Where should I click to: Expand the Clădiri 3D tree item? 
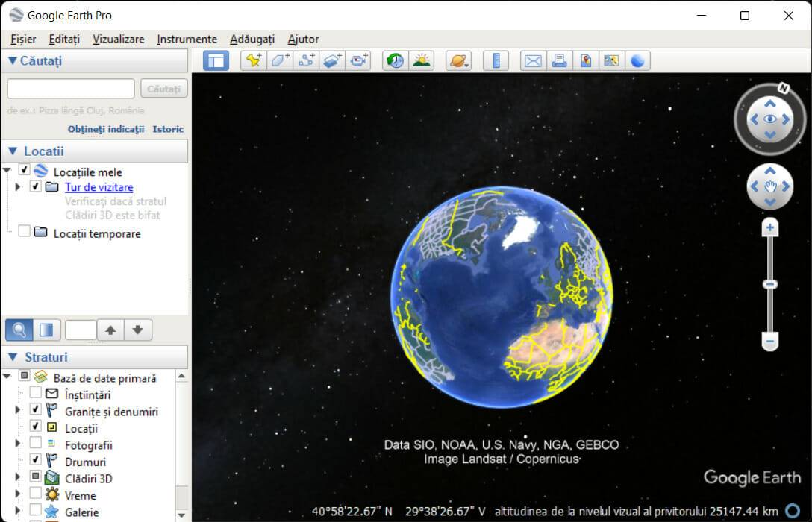[18, 478]
